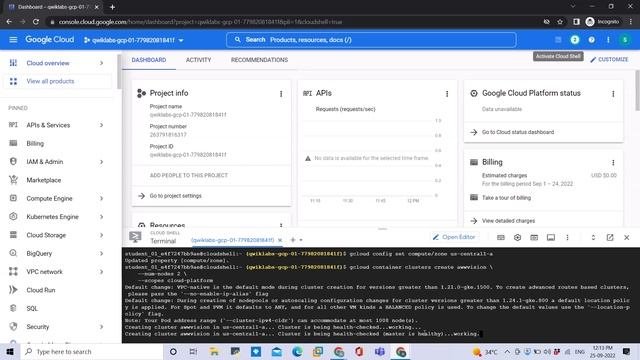Screen dimensions: 640x360
Task: Go to Cloud status dashboard link
Action: 518,132
